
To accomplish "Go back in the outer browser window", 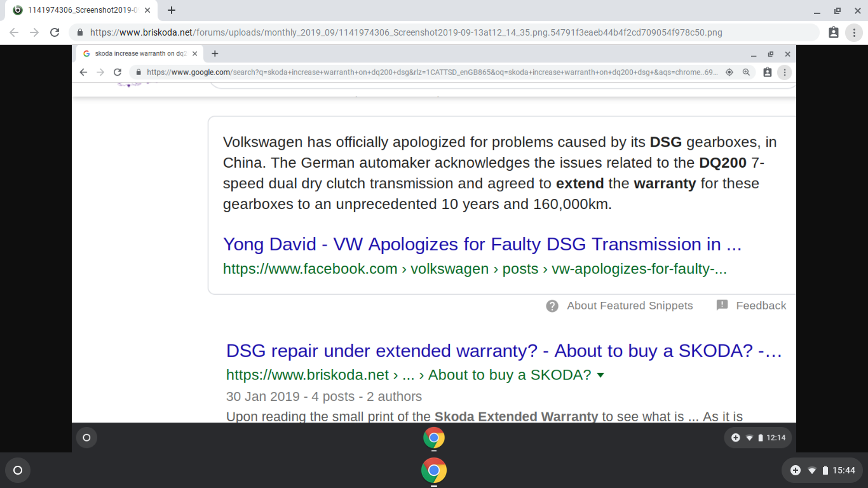I will (14, 32).
